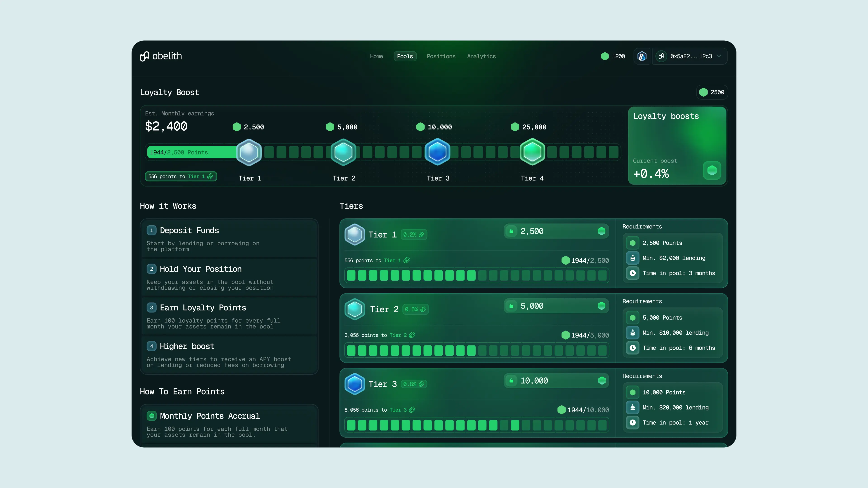Click the hexagon button in Loyalty boosts card

[712, 170]
